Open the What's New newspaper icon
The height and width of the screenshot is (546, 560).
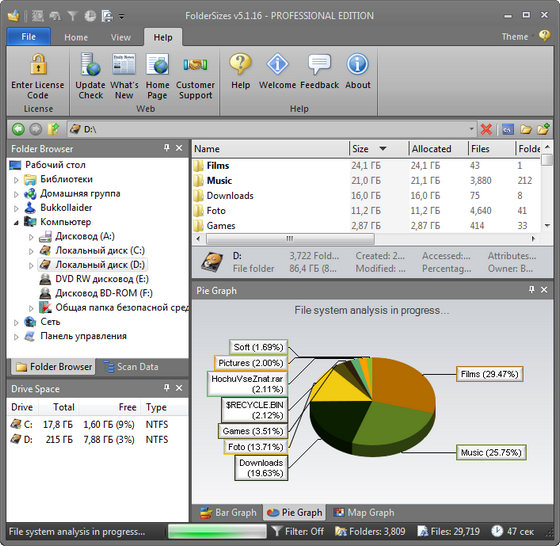tap(124, 64)
